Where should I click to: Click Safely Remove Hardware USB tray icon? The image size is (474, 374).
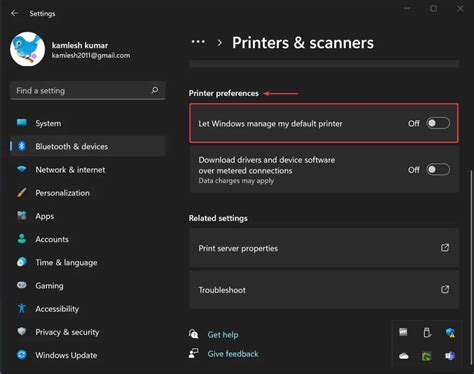tap(427, 332)
